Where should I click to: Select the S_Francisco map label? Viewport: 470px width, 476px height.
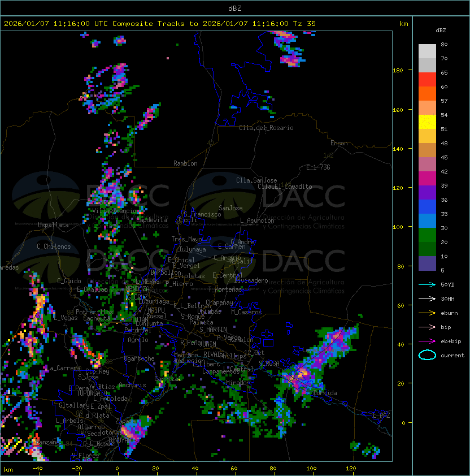[202, 214]
